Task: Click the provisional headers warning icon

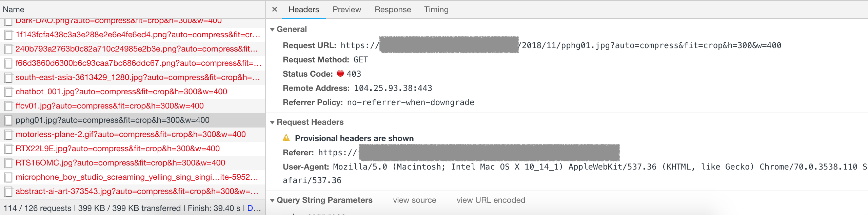Action: click(x=286, y=138)
